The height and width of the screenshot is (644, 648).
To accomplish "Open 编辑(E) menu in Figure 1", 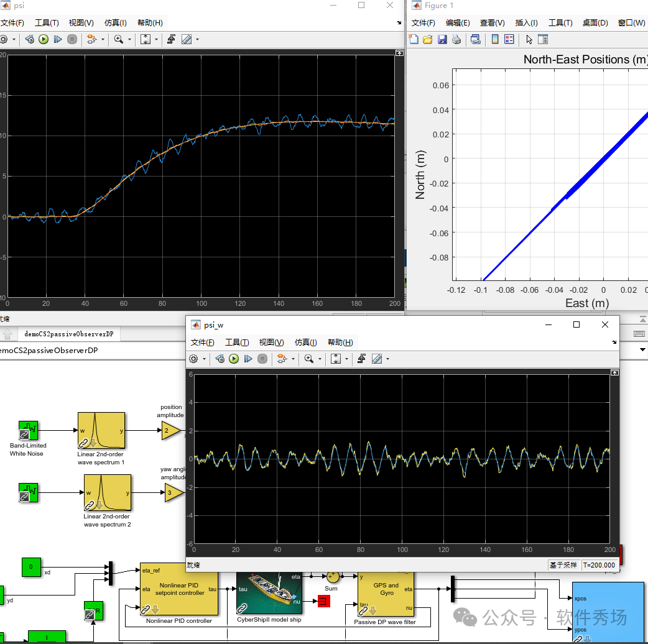I will pyautogui.click(x=458, y=23).
